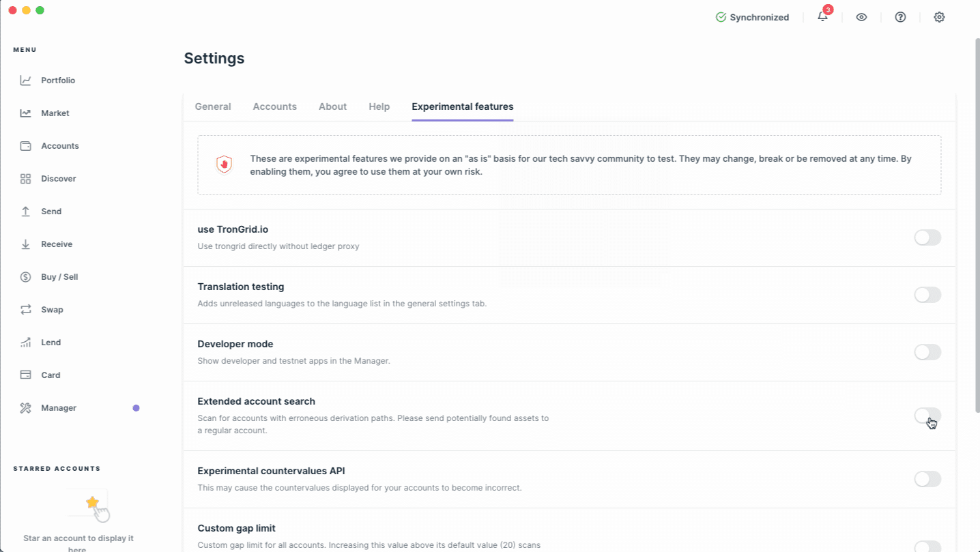Click the vertical scrollbar on right
Viewport: 980px width, 552px height.
click(976, 225)
